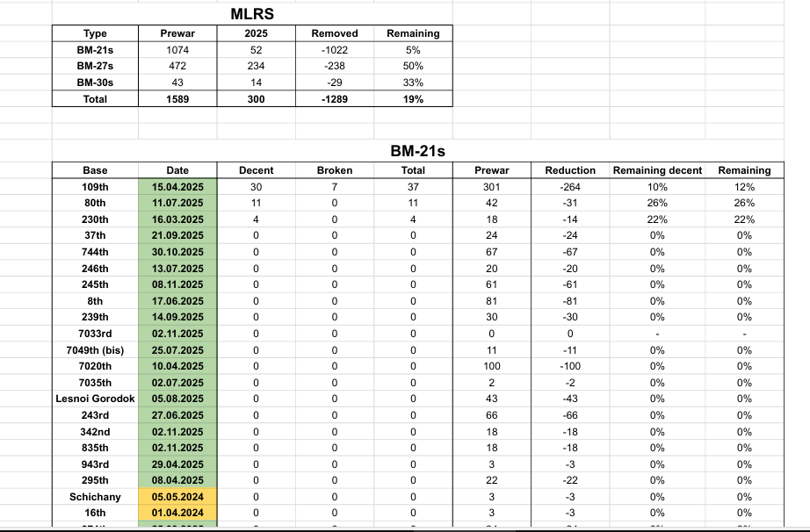Click the 'Decent' column header

[257, 170]
